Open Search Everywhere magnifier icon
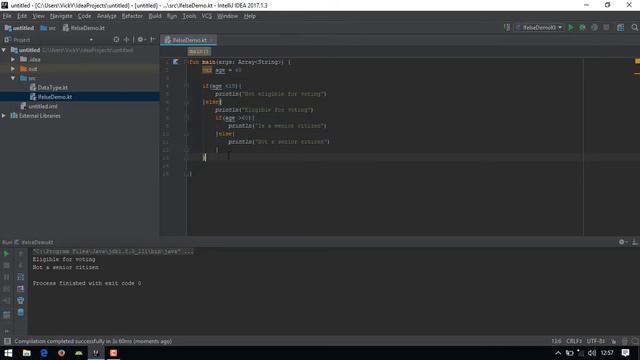640x360 pixels. point(634,27)
